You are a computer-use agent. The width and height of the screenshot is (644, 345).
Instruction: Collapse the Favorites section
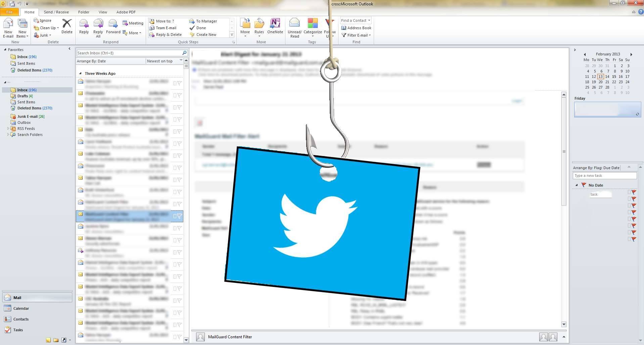pos(70,48)
